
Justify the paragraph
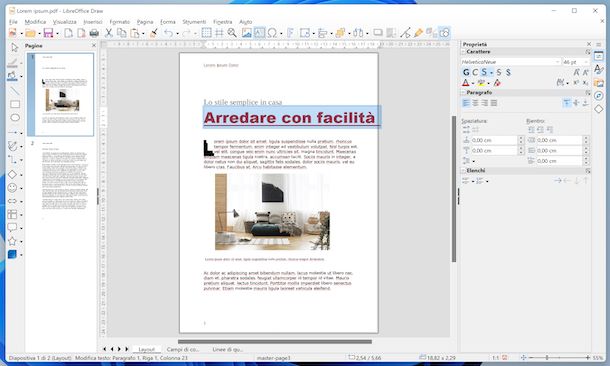(494, 103)
